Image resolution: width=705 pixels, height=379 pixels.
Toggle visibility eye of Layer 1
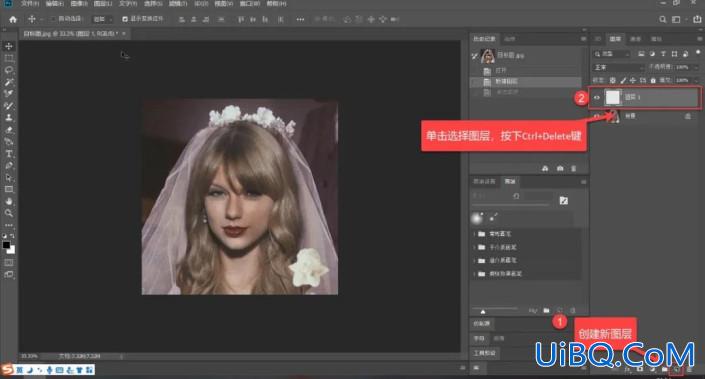tap(597, 97)
